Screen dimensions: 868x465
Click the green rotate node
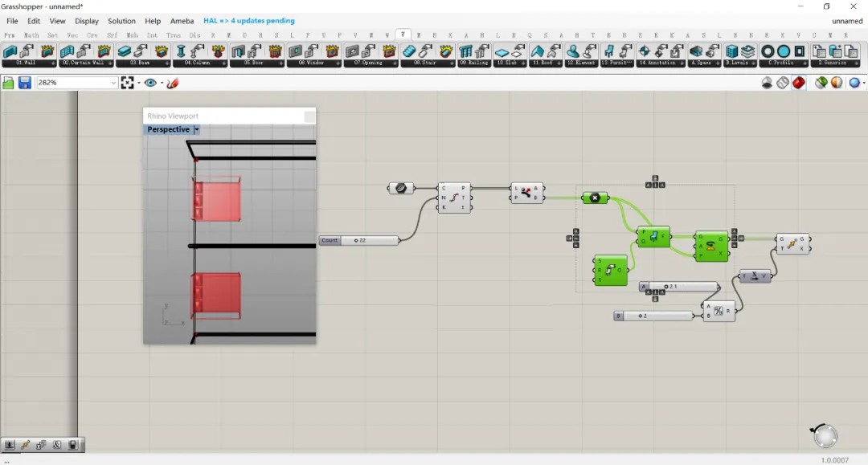711,246
